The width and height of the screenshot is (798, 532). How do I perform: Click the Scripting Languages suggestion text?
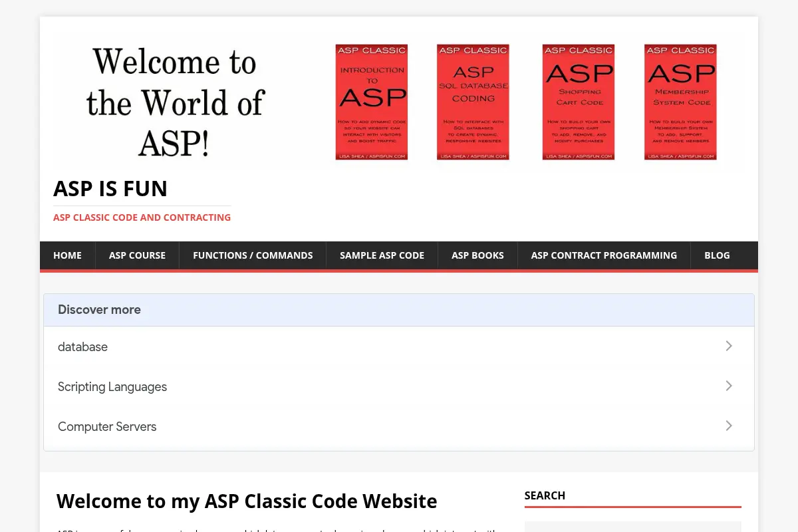[x=112, y=386]
